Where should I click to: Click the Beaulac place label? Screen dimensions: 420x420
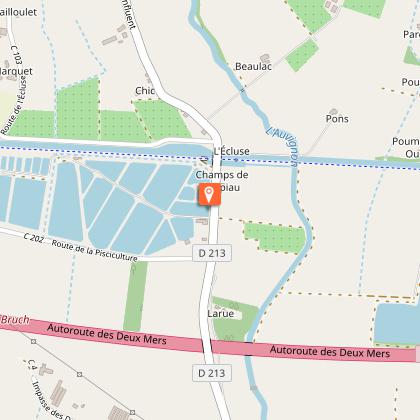click(x=253, y=66)
